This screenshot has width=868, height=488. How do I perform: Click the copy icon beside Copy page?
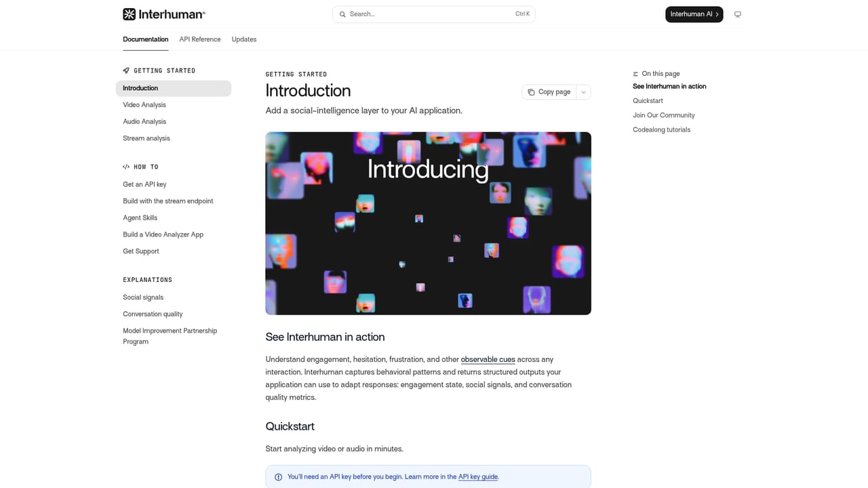531,92
